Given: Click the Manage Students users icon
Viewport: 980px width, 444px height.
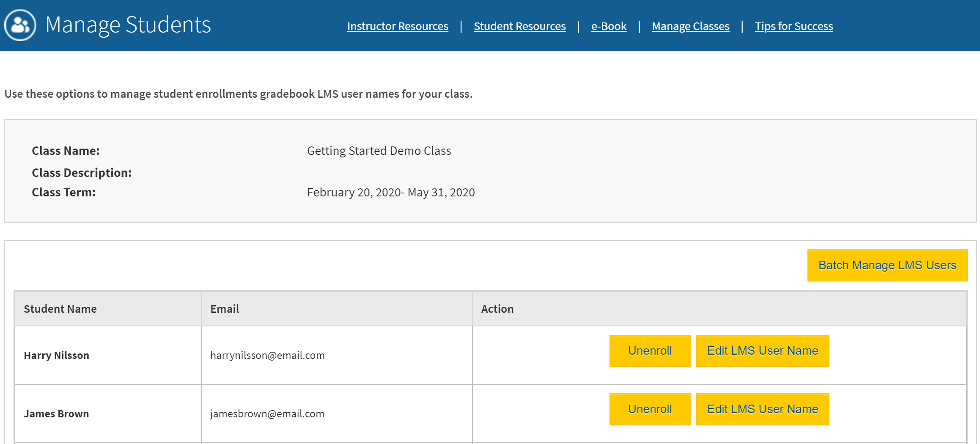Looking at the screenshot, I should pyautogui.click(x=20, y=25).
